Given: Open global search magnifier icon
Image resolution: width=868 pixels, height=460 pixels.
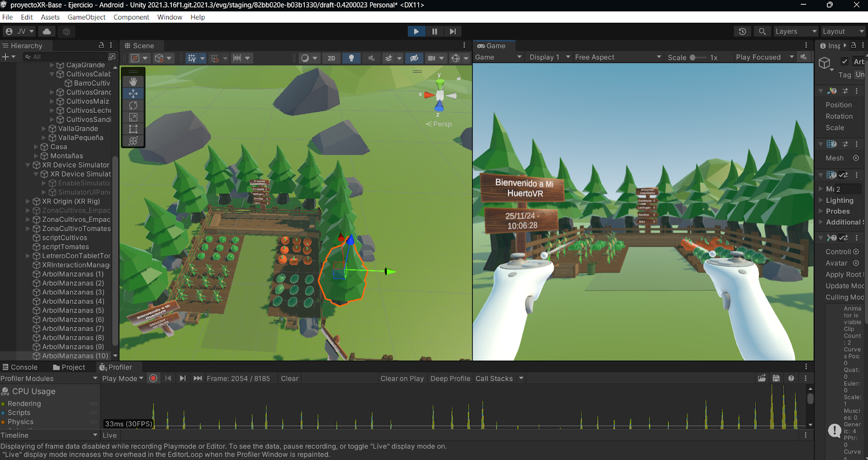Looking at the screenshot, I should [762, 31].
